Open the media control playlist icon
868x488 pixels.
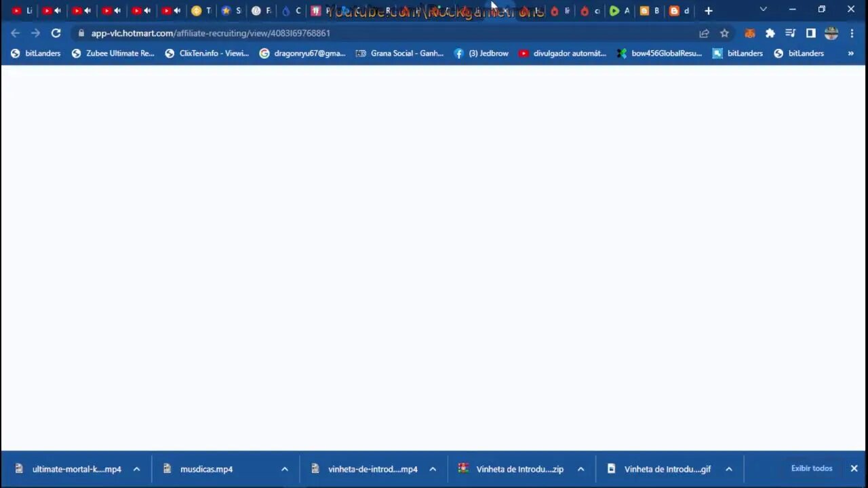790,33
